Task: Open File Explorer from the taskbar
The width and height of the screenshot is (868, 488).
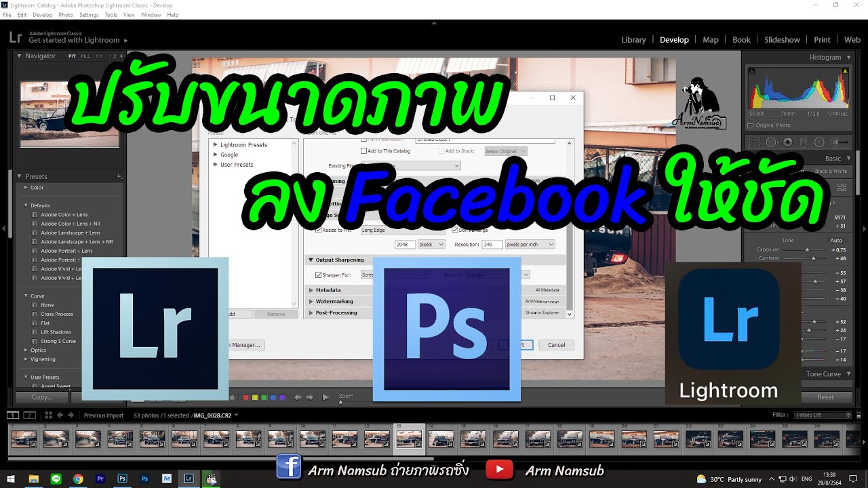Action: 33,479
